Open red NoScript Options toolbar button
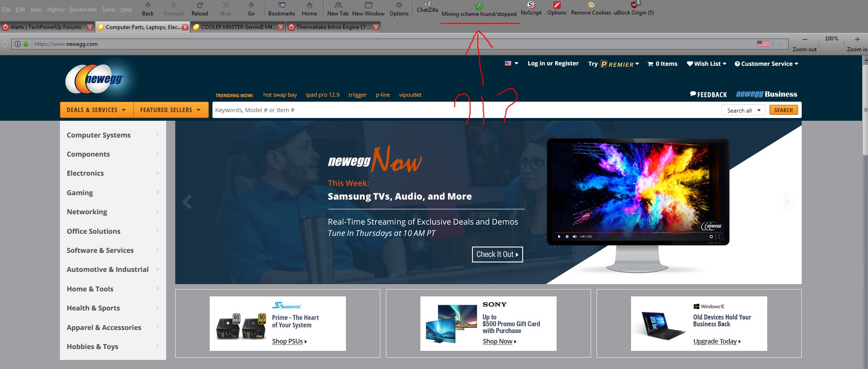The height and width of the screenshot is (369, 868). pos(557,9)
